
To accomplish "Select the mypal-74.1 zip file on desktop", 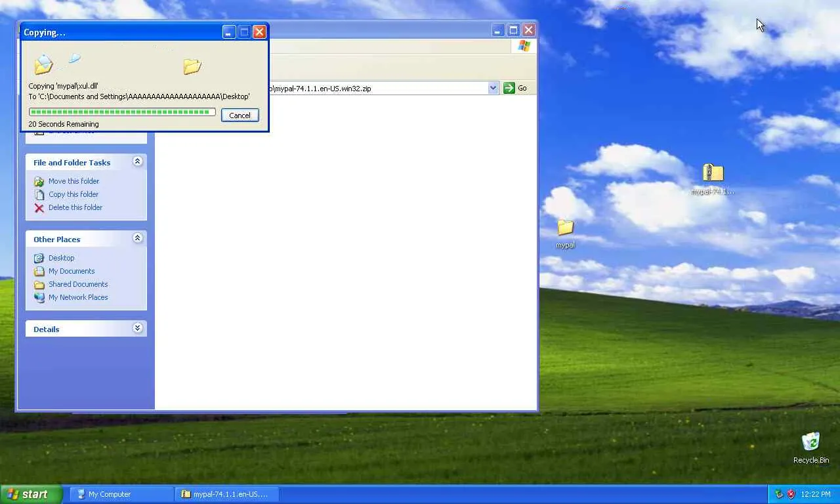I will pyautogui.click(x=713, y=179).
